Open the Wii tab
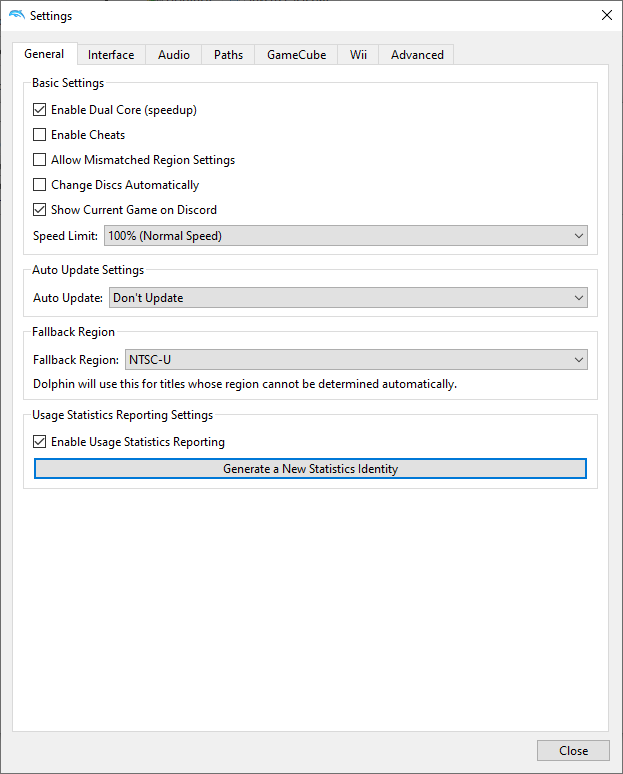 click(358, 55)
